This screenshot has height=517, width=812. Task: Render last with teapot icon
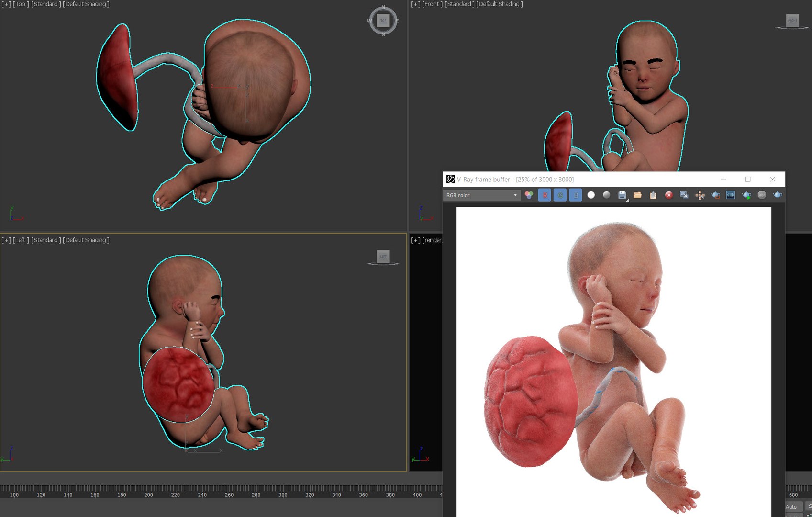coord(778,195)
